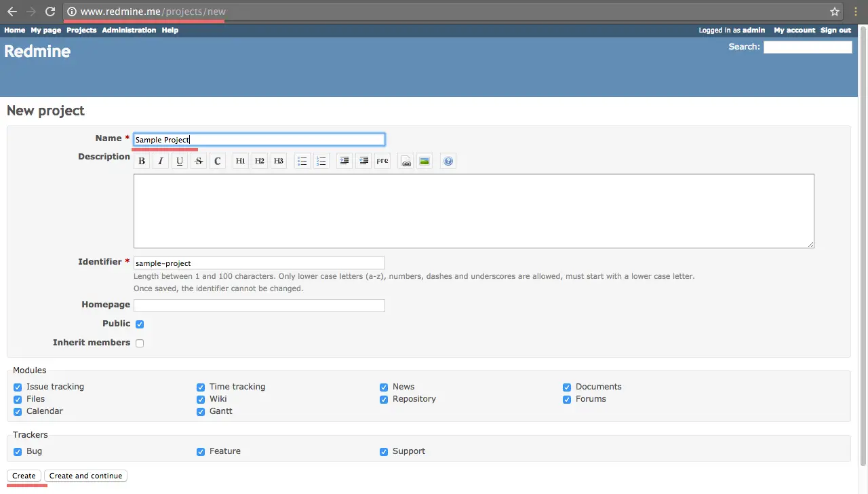The width and height of the screenshot is (868, 494).
Task: Click the Redmine header title
Action: point(37,52)
